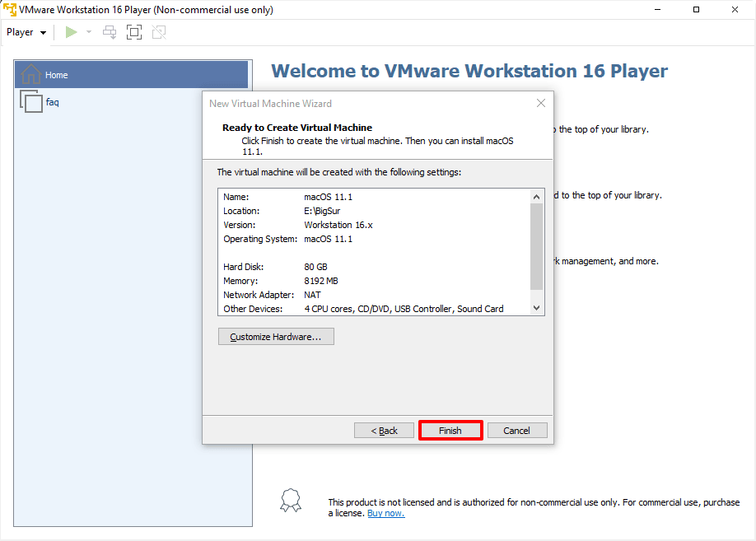Viewport: 756px width, 541px height.
Task: Open the Player menu
Action: 26,32
